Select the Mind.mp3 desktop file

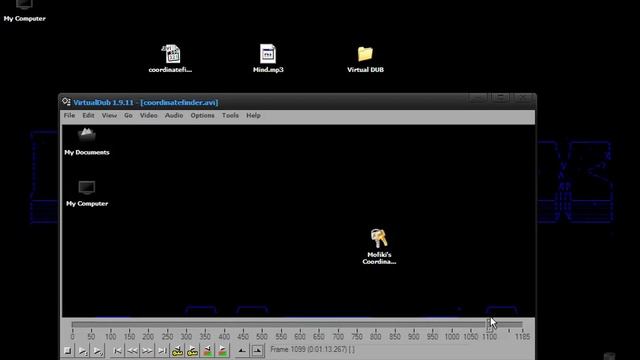click(x=268, y=59)
